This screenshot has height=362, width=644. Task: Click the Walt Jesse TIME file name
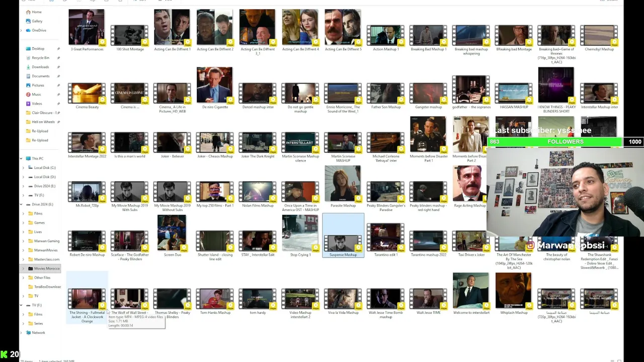(x=429, y=313)
